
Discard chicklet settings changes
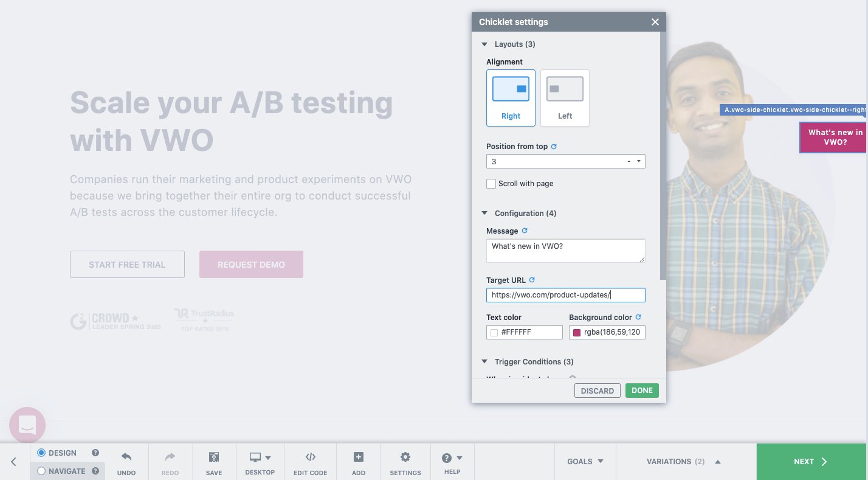(598, 391)
